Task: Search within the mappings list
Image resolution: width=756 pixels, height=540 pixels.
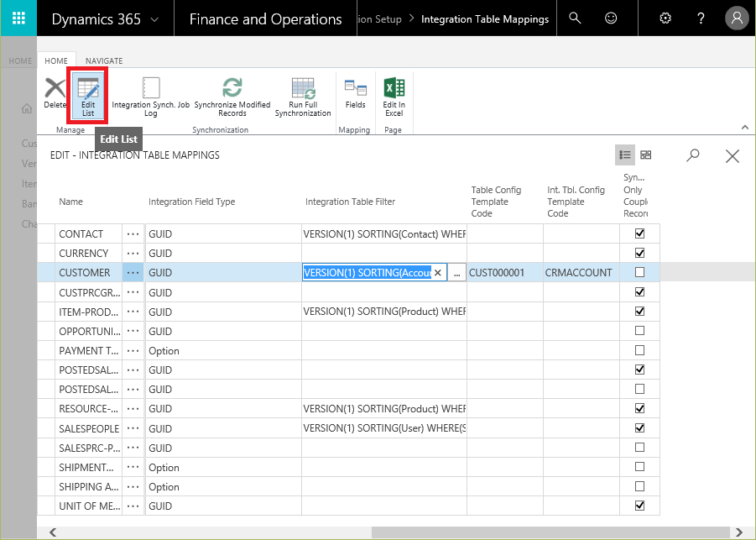Action: click(x=693, y=155)
